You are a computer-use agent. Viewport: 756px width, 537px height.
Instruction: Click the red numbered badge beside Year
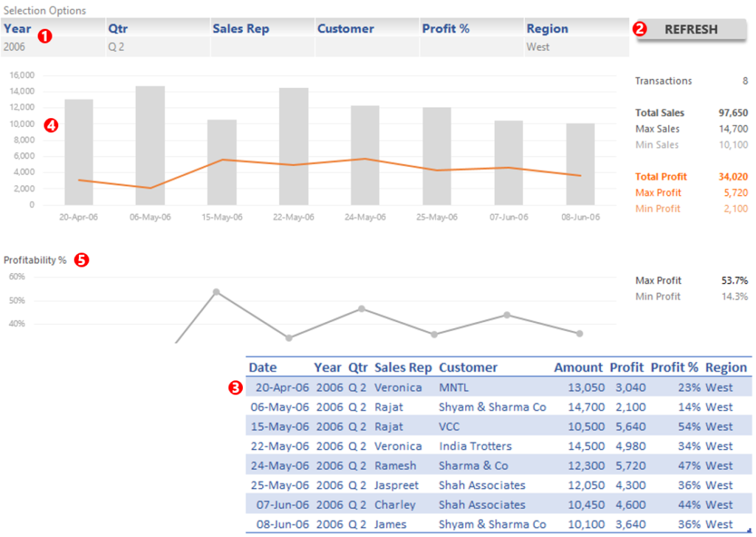[x=44, y=34]
